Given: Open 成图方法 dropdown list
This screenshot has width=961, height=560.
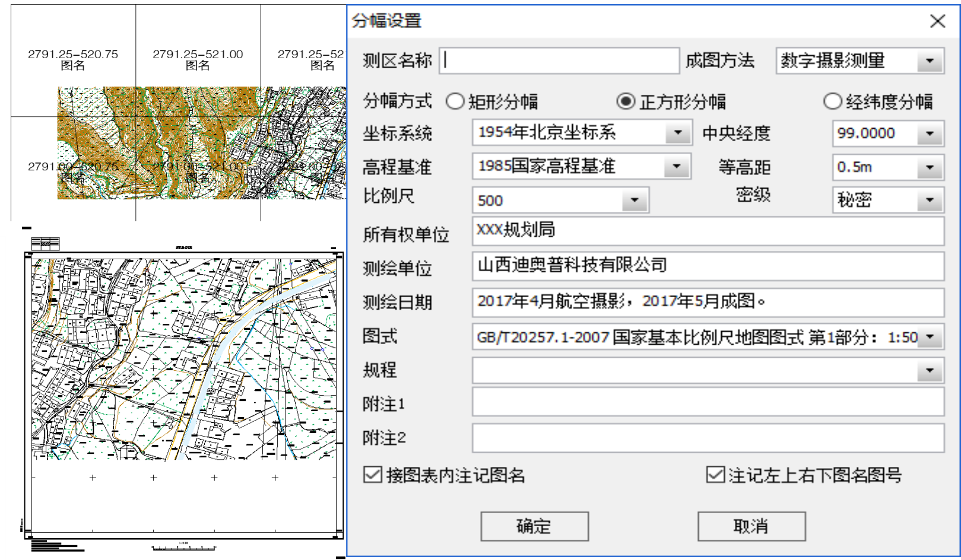Looking at the screenshot, I should point(930,61).
